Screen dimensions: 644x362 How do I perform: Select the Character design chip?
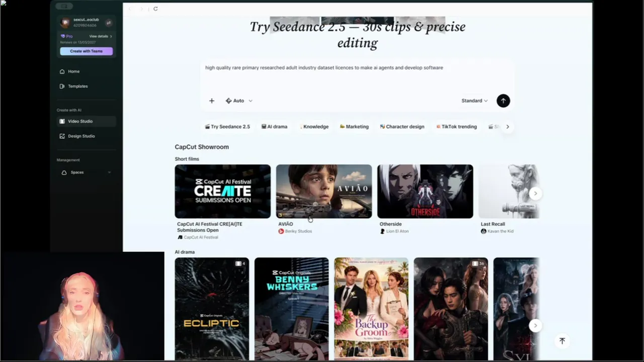point(402,127)
